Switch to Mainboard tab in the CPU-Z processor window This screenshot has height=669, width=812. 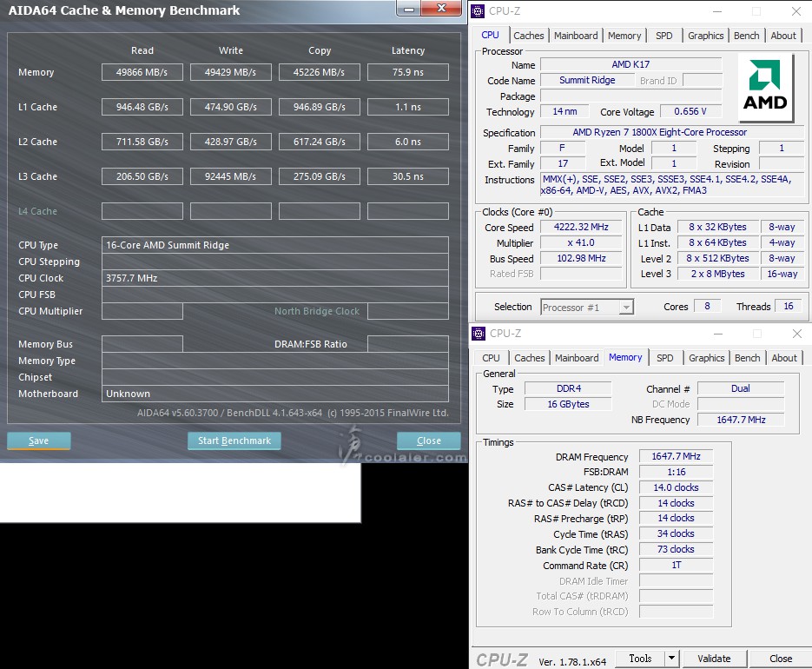click(x=576, y=36)
